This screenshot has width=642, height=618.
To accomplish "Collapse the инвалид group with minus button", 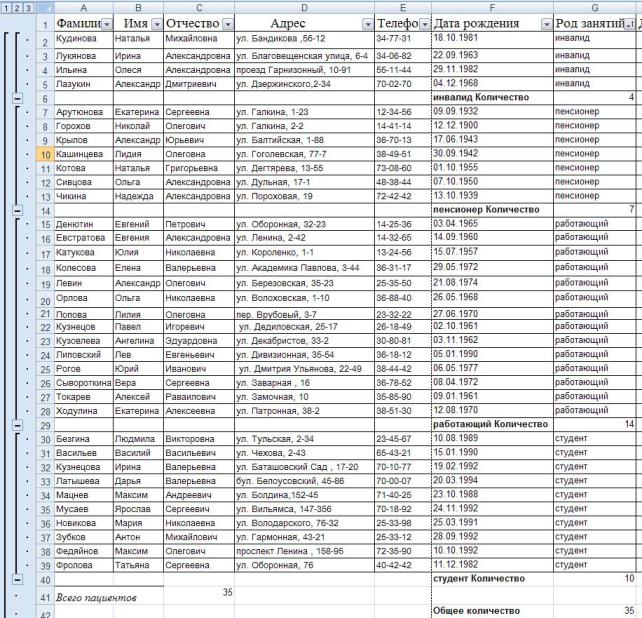I will point(17,98).
